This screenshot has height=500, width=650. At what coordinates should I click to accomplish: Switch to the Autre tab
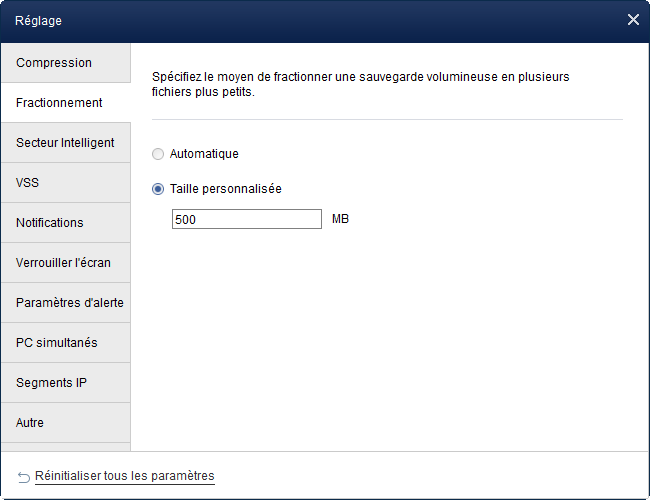point(65,423)
